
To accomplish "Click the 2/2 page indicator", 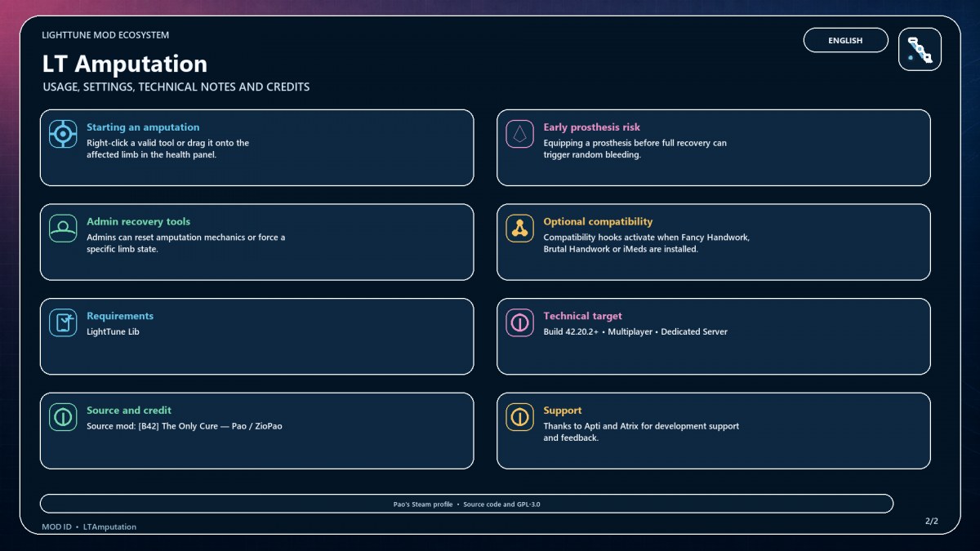I will coord(932,521).
